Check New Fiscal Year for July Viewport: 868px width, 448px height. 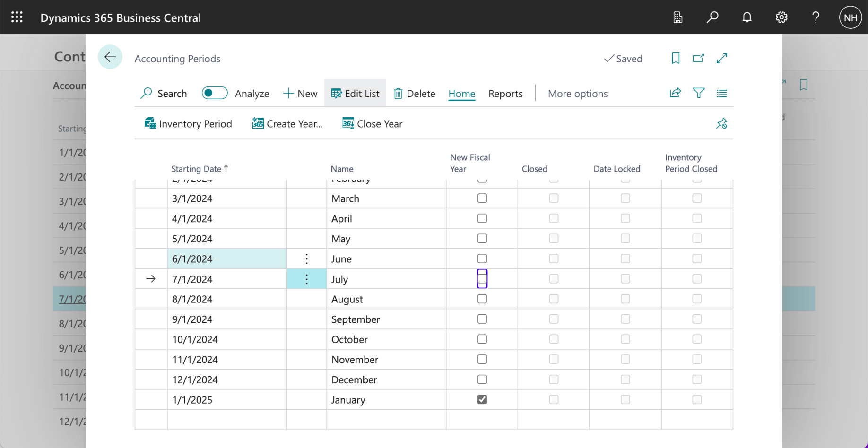tap(482, 279)
